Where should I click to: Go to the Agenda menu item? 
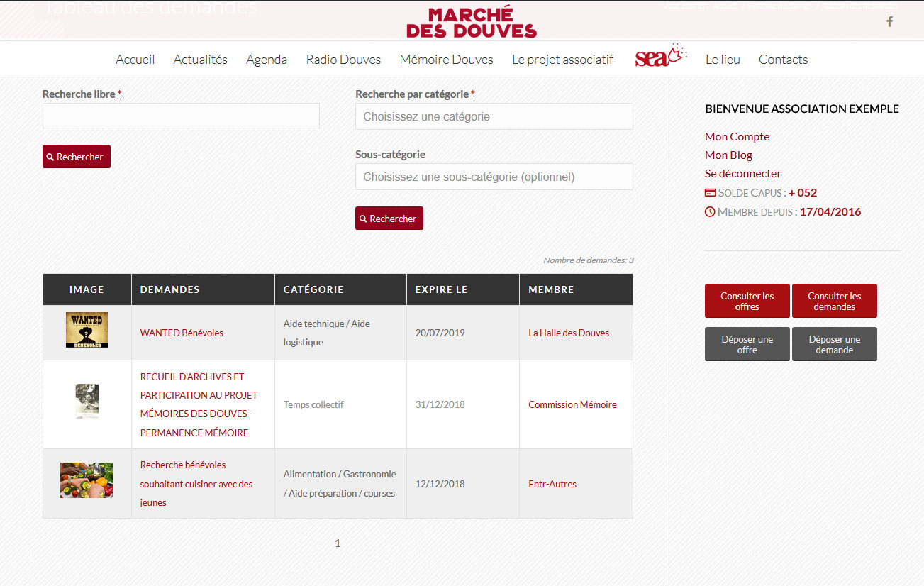[x=267, y=60]
